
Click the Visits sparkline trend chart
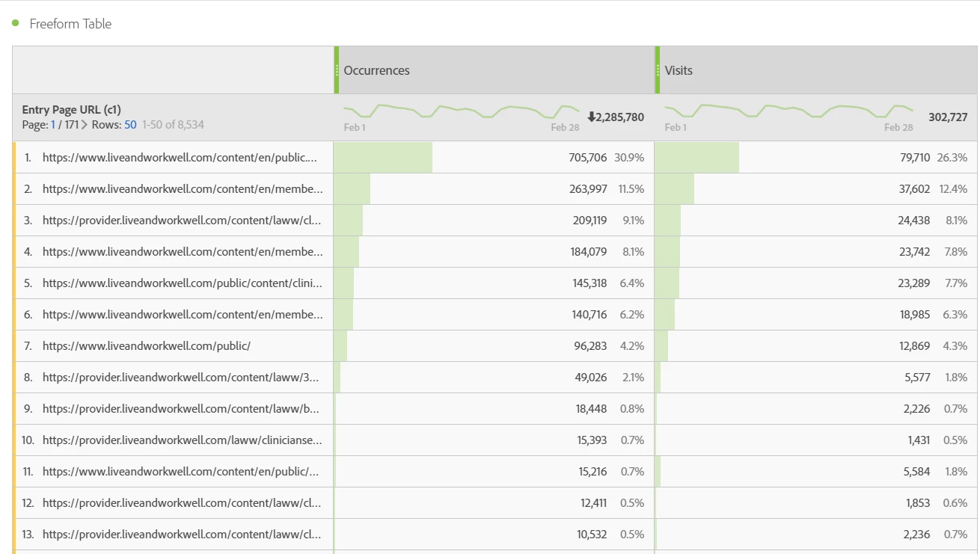(x=788, y=111)
